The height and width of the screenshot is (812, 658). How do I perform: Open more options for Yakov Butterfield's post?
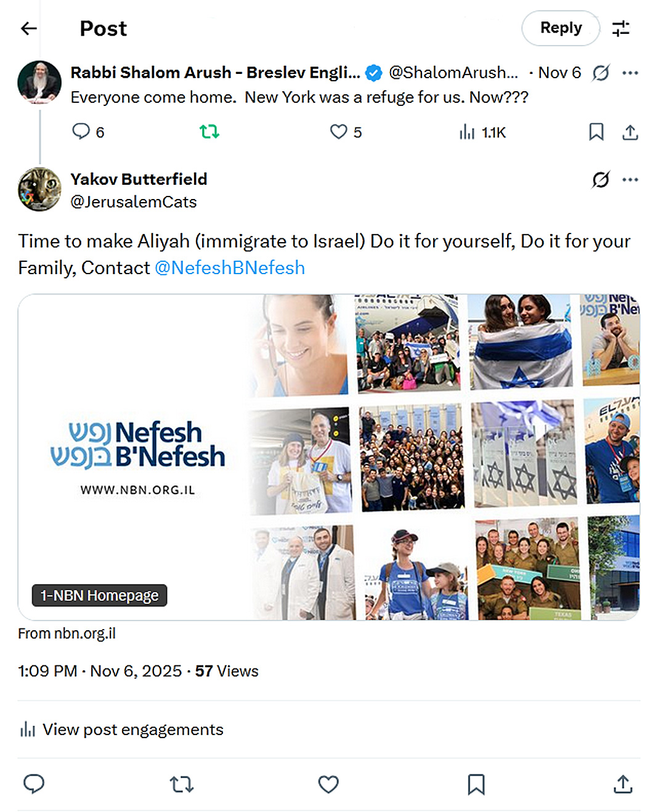(x=630, y=180)
